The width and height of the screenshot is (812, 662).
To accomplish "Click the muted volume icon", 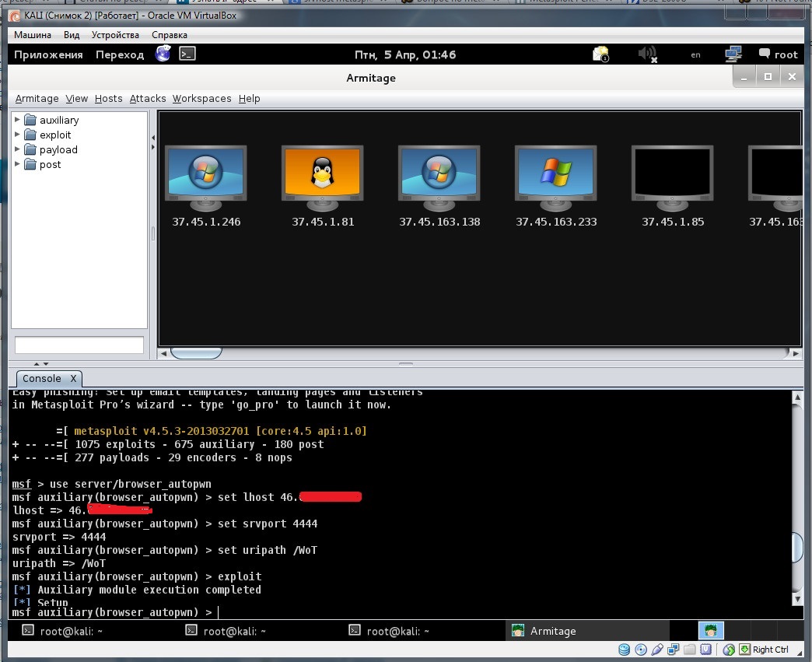I will click(647, 54).
